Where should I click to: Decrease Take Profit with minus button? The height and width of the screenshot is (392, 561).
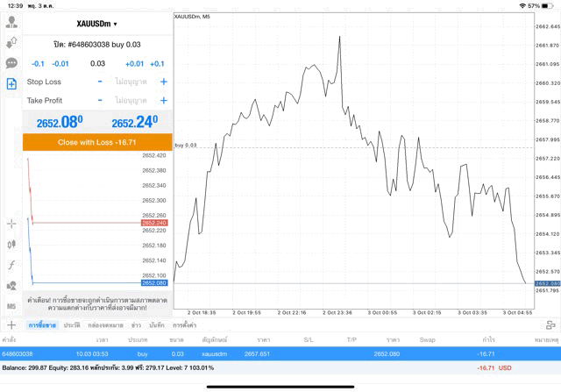[x=100, y=101]
